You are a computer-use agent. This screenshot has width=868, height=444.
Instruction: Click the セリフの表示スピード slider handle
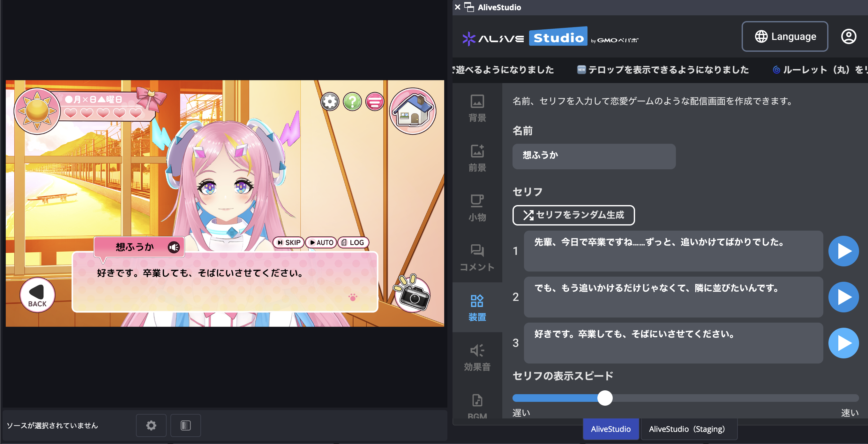[605, 398]
